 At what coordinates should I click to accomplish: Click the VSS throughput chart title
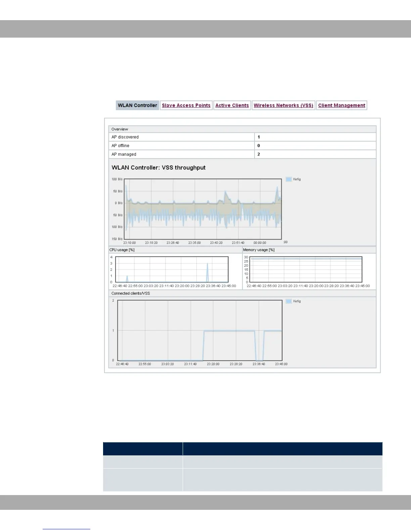(x=158, y=168)
